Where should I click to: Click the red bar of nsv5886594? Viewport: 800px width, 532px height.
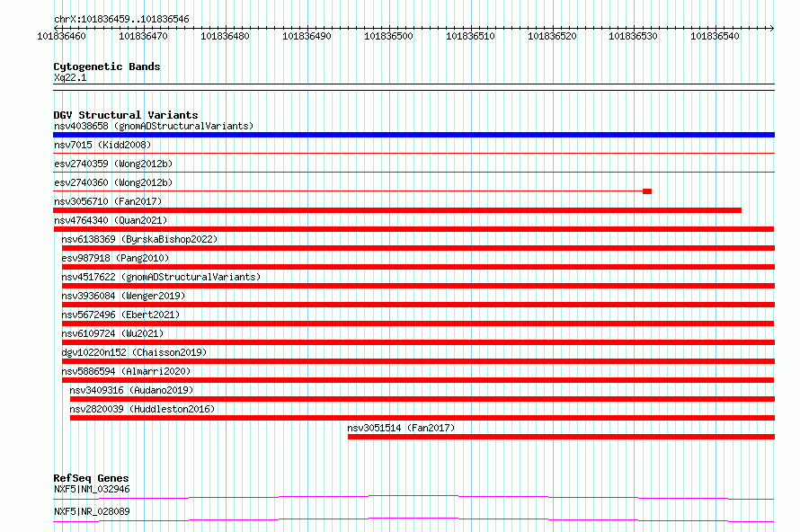coord(418,380)
